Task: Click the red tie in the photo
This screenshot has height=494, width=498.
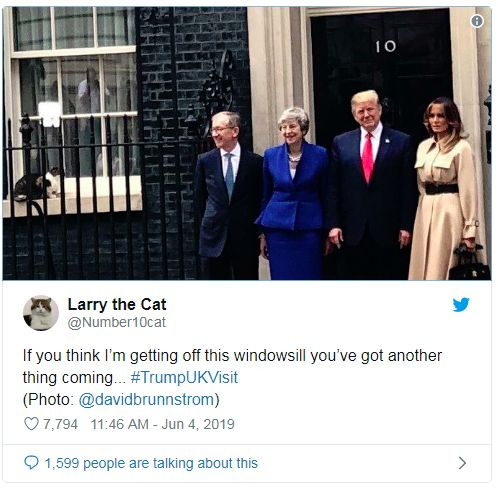Action: [x=367, y=157]
